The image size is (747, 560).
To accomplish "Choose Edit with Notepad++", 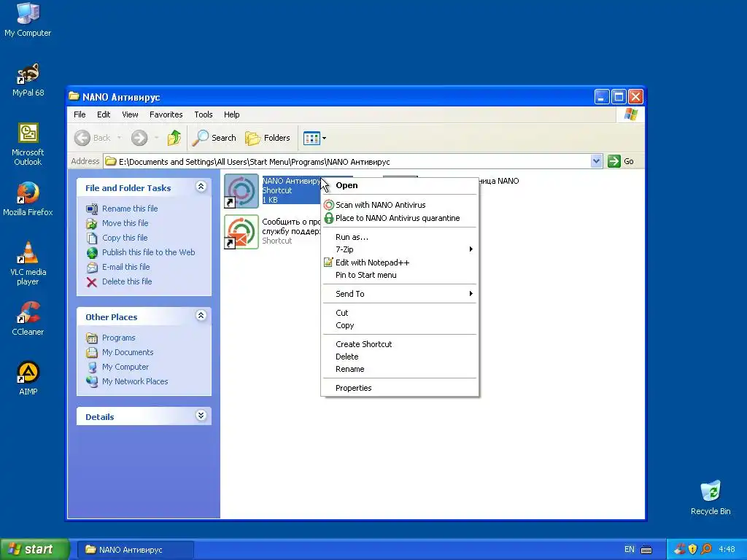I will (x=400, y=262).
